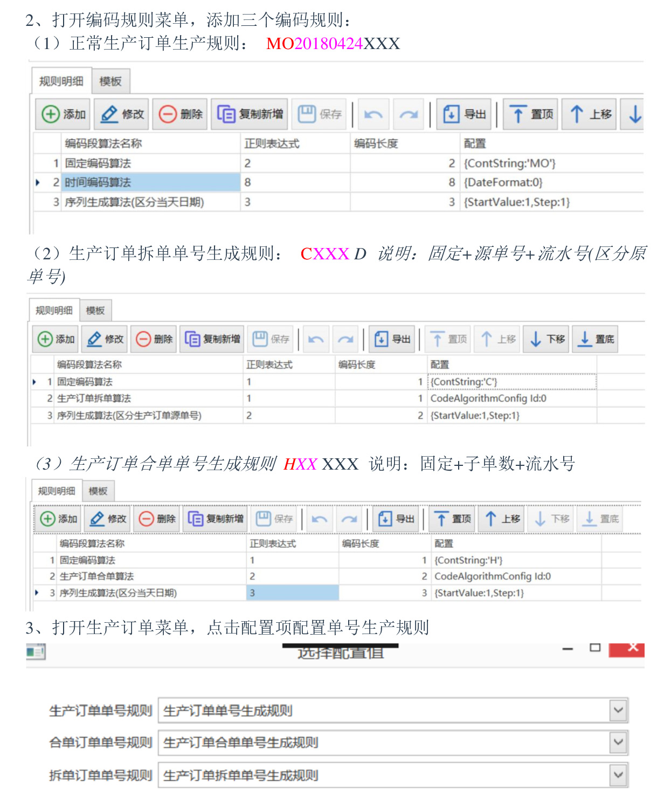Image resolution: width=671 pixels, height=812 pixels.
Task: Click the undo arrow above the 时间编码算法 grid
Action: pos(373,114)
